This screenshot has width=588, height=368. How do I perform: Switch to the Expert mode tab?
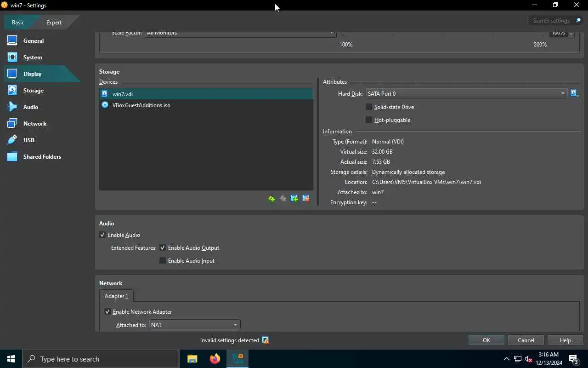pyautogui.click(x=54, y=22)
